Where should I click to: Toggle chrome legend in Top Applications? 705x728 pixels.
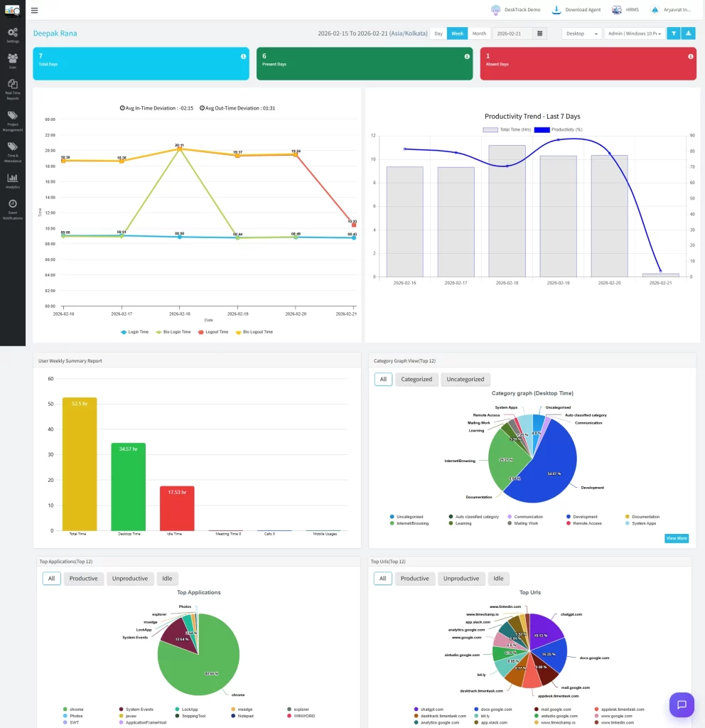coord(73,710)
